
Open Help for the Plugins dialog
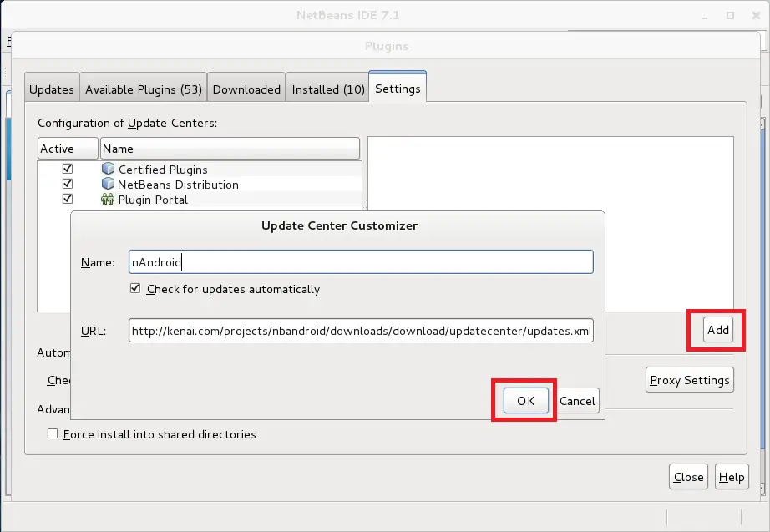point(732,477)
